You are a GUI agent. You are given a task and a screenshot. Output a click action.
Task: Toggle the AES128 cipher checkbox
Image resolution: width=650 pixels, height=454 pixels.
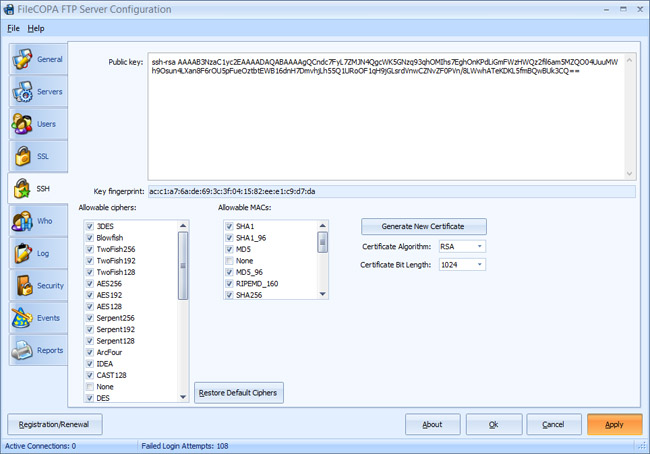90,306
